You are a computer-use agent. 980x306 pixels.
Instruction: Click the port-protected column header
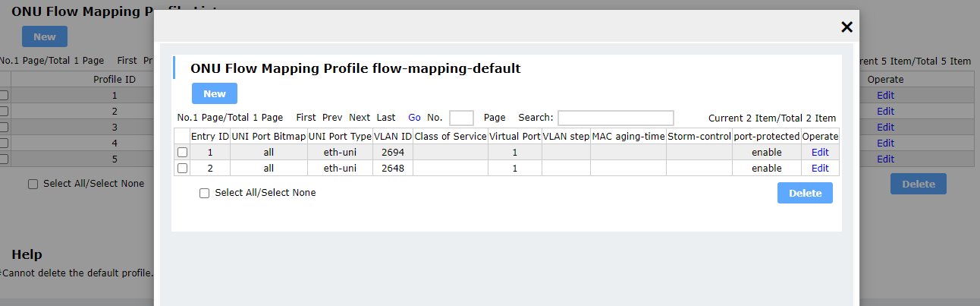(x=766, y=137)
